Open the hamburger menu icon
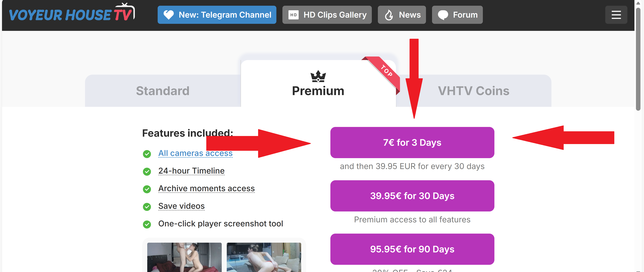 click(616, 15)
